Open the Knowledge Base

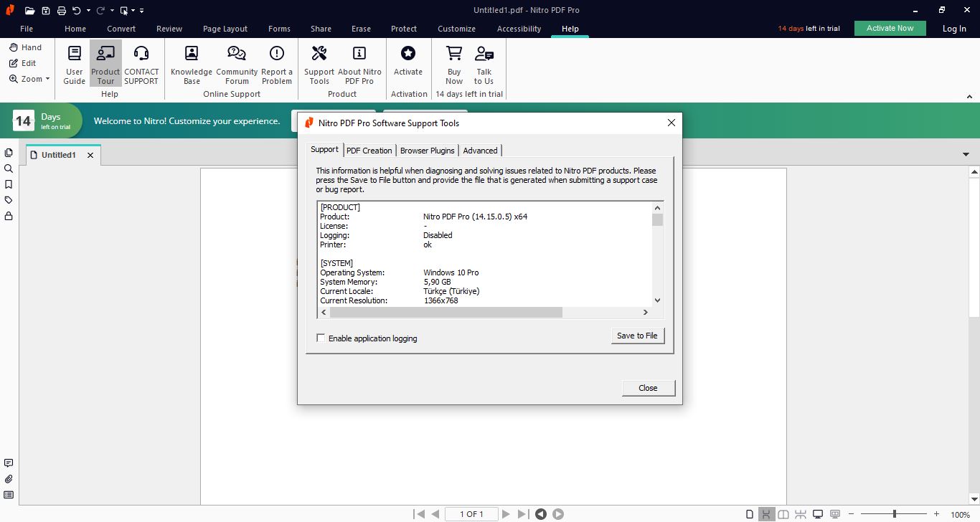(x=192, y=65)
